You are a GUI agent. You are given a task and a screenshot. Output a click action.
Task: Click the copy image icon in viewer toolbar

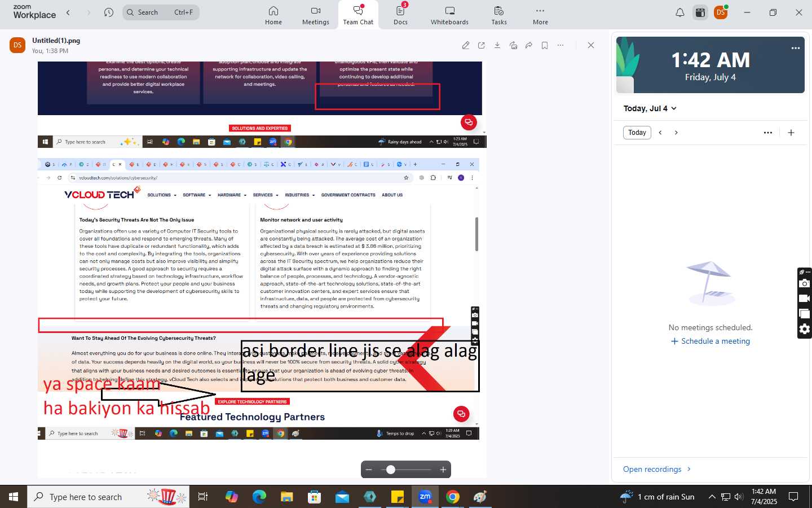513,45
